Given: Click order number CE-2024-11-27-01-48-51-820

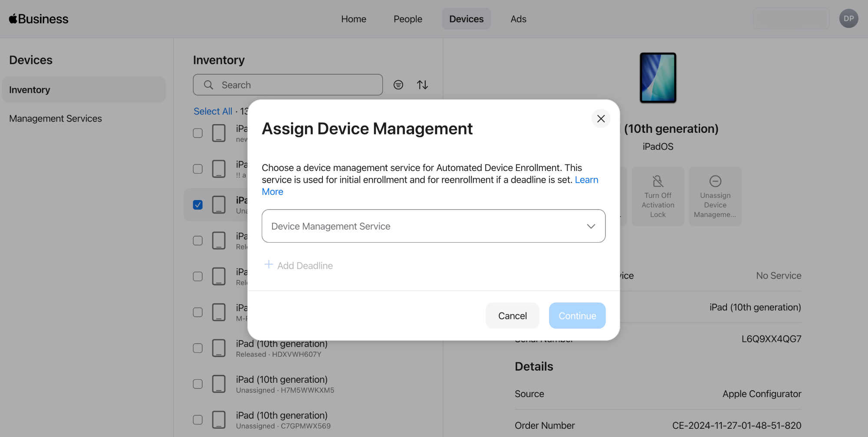Looking at the screenshot, I should [x=736, y=426].
